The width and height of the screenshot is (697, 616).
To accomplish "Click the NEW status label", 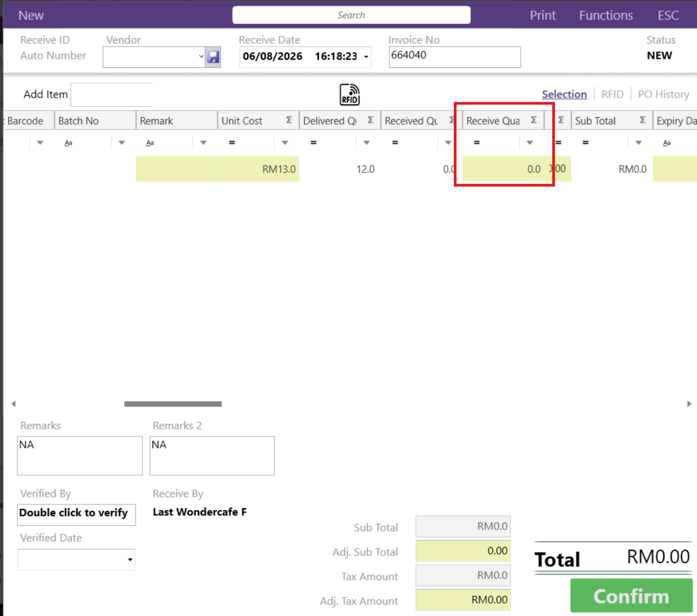I will [x=659, y=56].
